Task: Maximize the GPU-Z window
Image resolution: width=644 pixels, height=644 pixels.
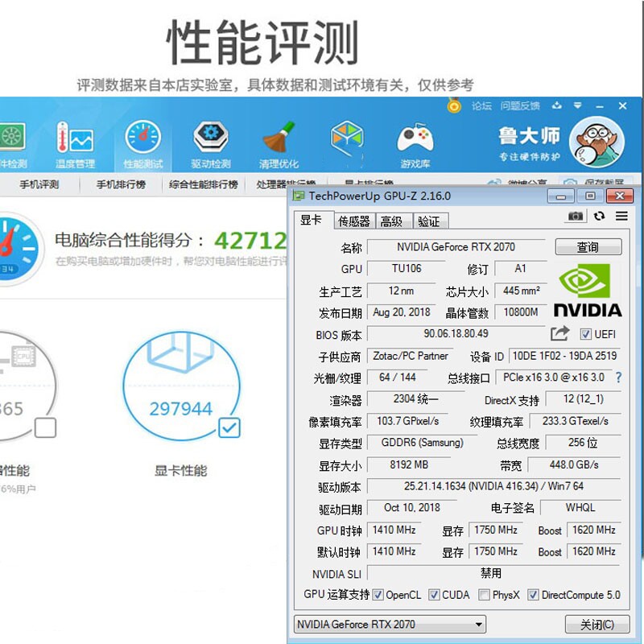Action: coord(590,196)
